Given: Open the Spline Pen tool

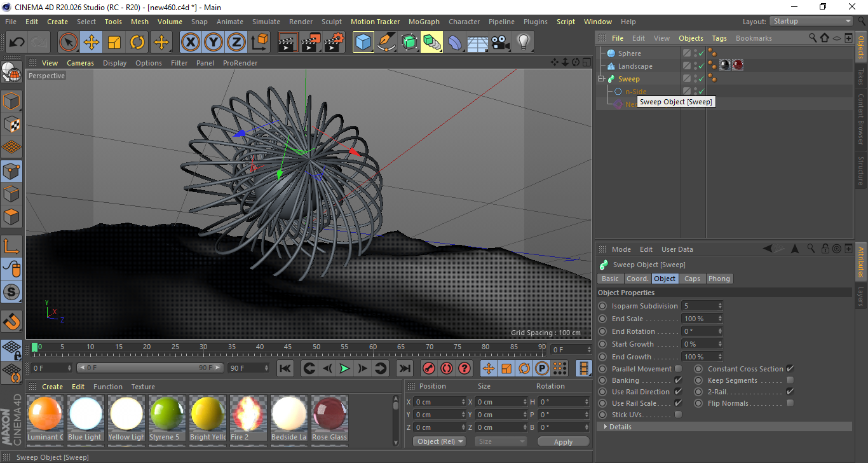Looking at the screenshot, I should 386,43.
